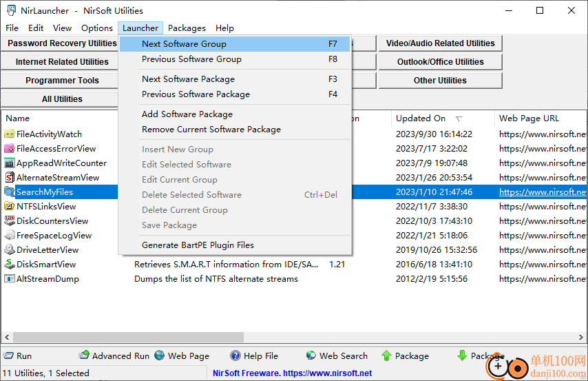Select the DiskSmartView description text

(226, 265)
